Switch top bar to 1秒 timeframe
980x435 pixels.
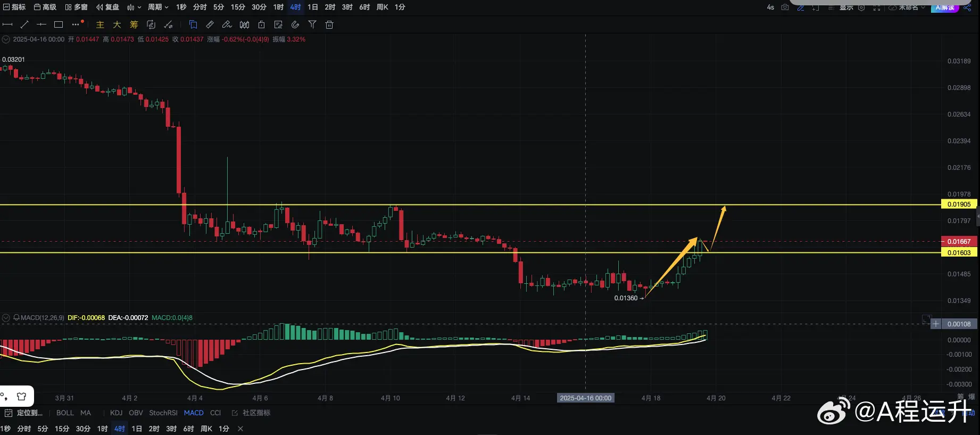tap(181, 7)
